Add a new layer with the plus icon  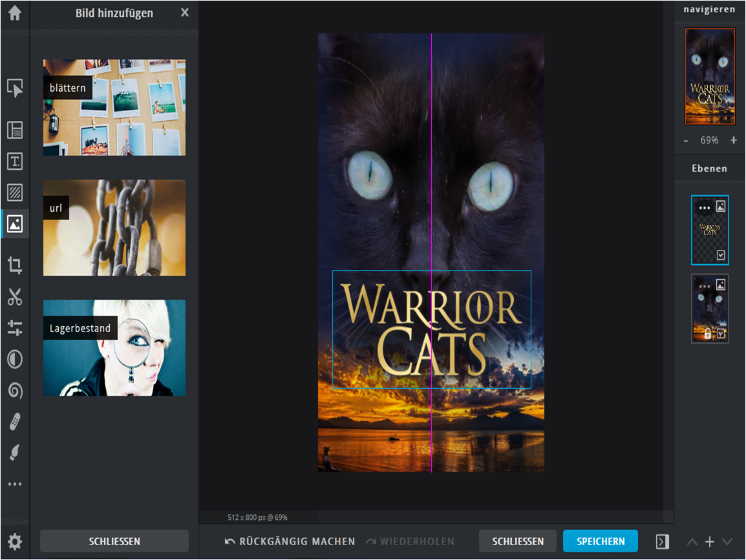pyautogui.click(x=709, y=541)
